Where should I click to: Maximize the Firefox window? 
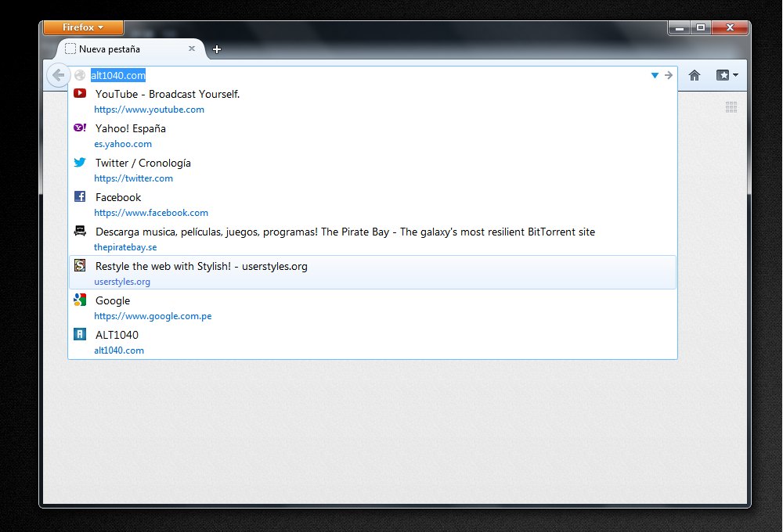click(x=701, y=28)
